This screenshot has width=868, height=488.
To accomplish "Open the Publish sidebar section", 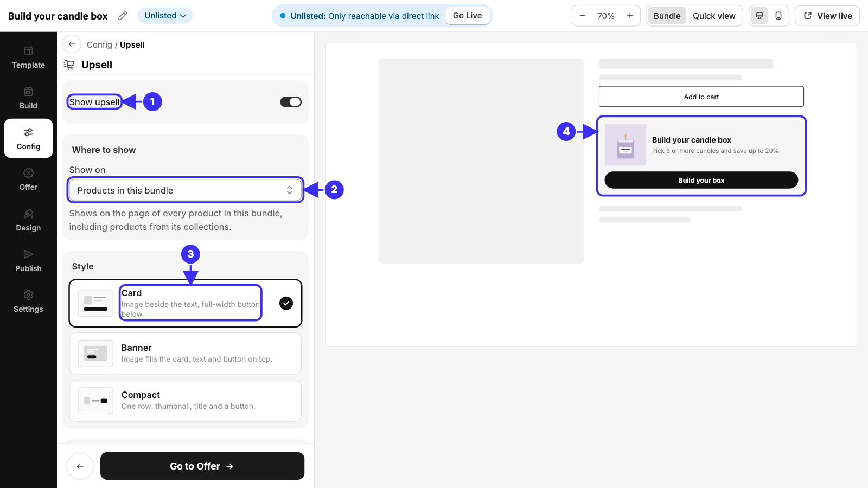I will pos(28,261).
